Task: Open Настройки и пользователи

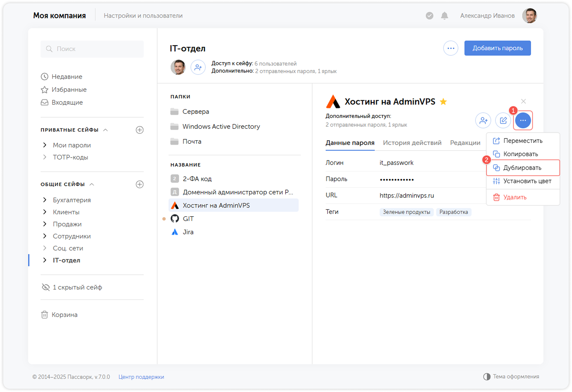Action: coord(143,16)
